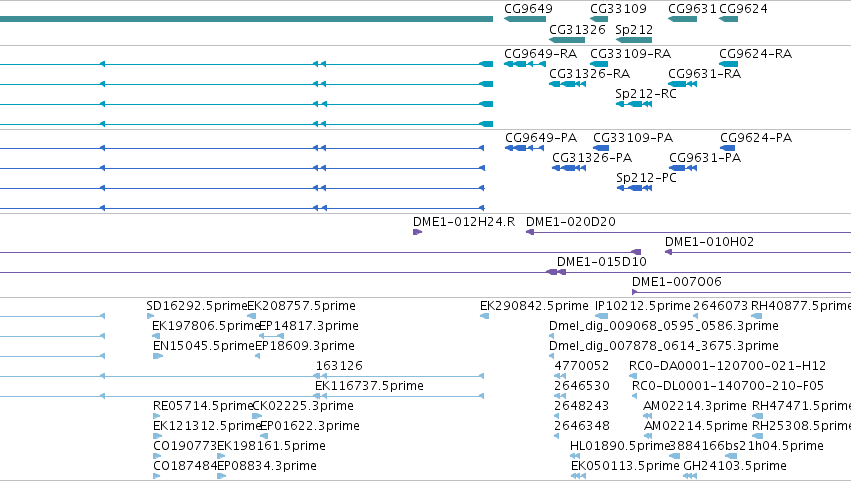Click the EP18609.3prime EST label
Image resolution: width=851 pixels, height=481 pixels.
tap(305, 346)
